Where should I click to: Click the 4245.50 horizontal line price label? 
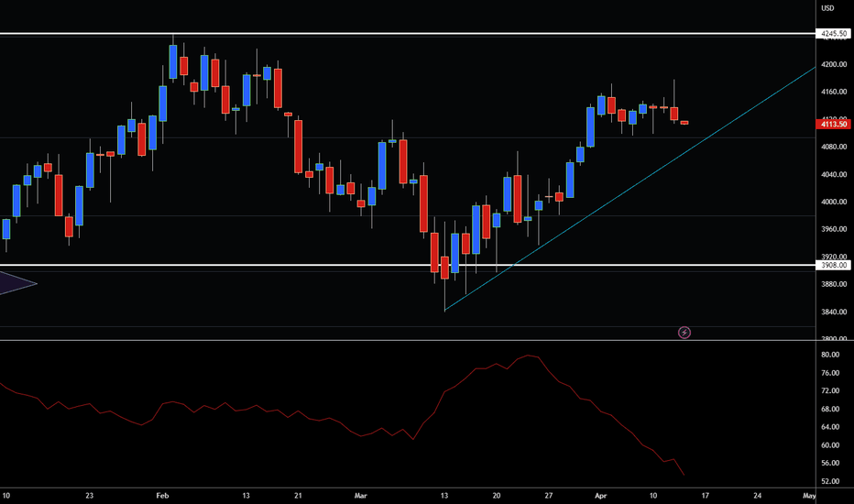(x=833, y=34)
